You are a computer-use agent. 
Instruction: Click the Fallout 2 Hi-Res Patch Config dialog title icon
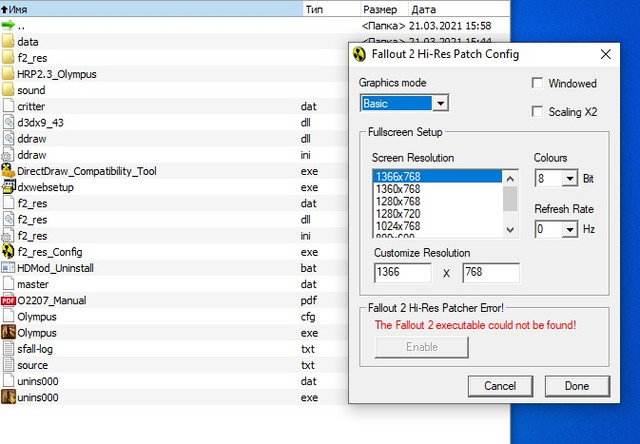point(359,54)
